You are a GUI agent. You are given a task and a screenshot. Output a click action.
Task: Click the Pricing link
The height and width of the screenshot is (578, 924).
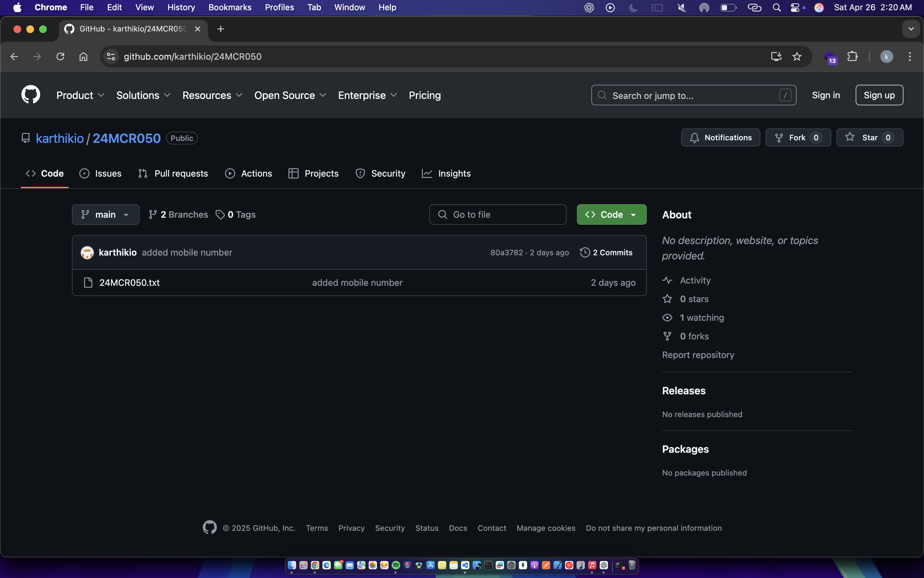pyautogui.click(x=424, y=95)
